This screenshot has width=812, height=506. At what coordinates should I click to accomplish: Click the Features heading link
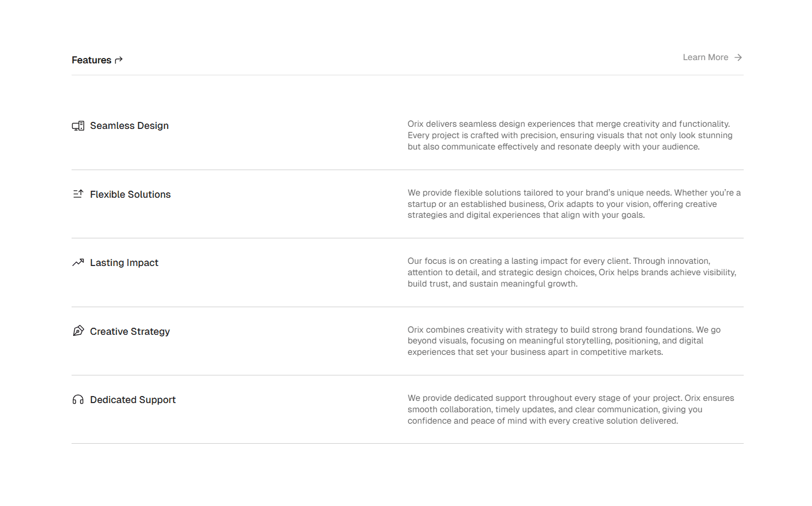[92, 60]
